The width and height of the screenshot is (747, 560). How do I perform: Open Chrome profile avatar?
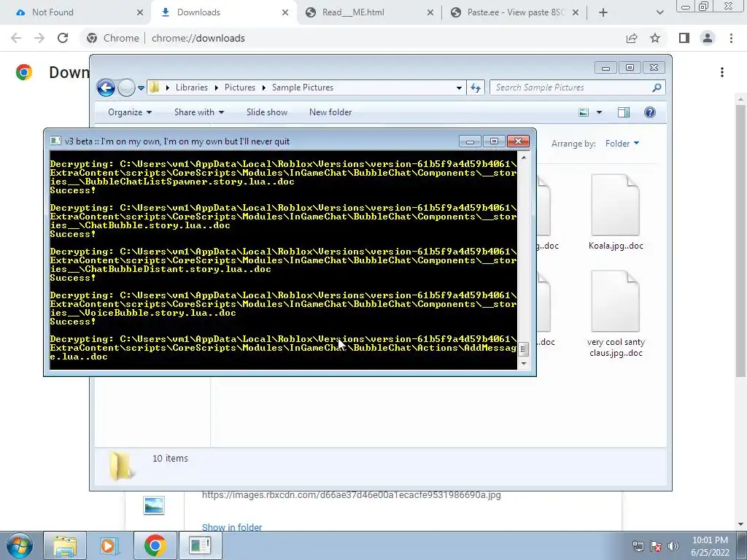pos(708,38)
